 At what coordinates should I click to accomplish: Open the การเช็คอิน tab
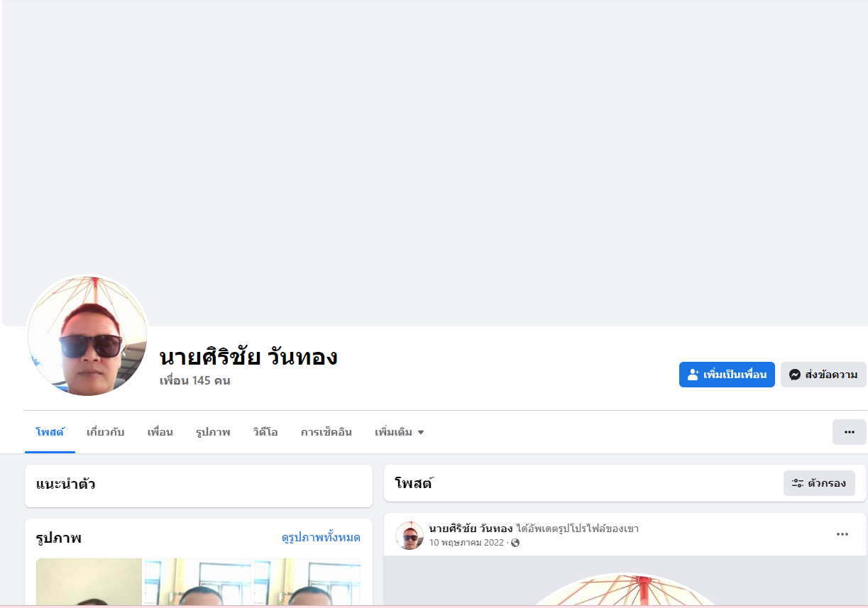pos(326,432)
